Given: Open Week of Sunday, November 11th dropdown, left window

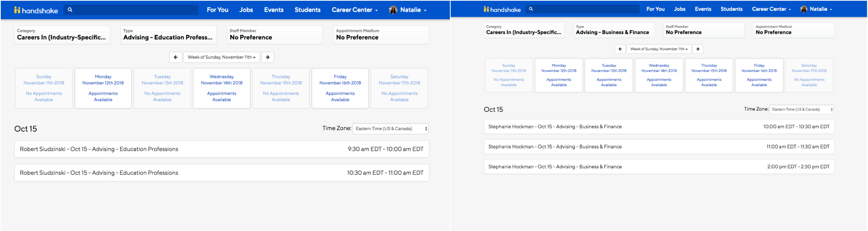Looking at the screenshot, I should coord(222,57).
